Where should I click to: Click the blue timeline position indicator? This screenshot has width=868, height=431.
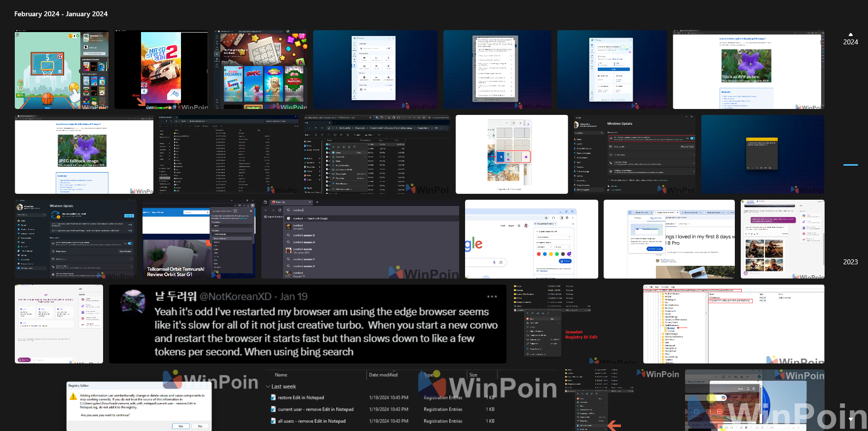click(x=850, y=165)
